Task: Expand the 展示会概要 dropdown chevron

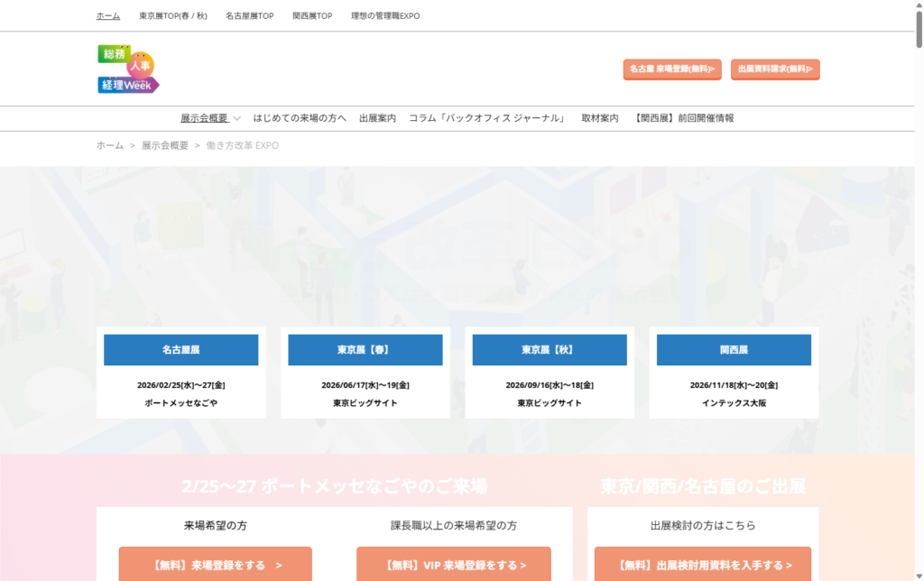Action: point(236,118)
